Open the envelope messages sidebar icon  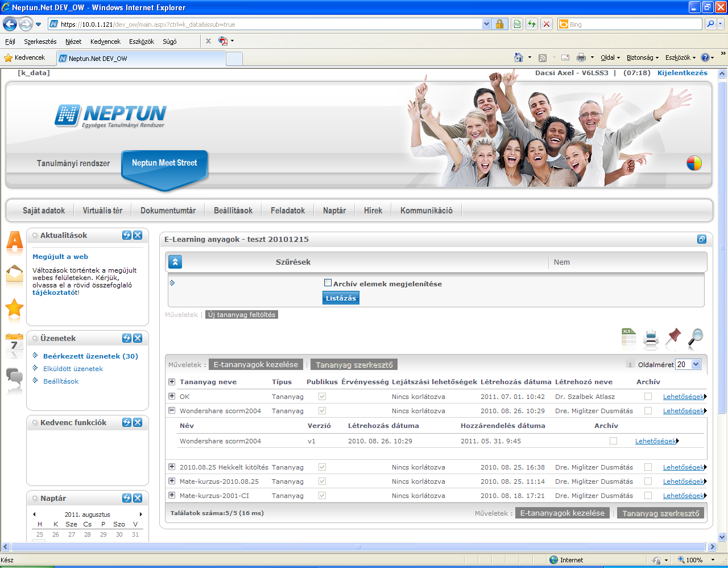pos(14,274)
